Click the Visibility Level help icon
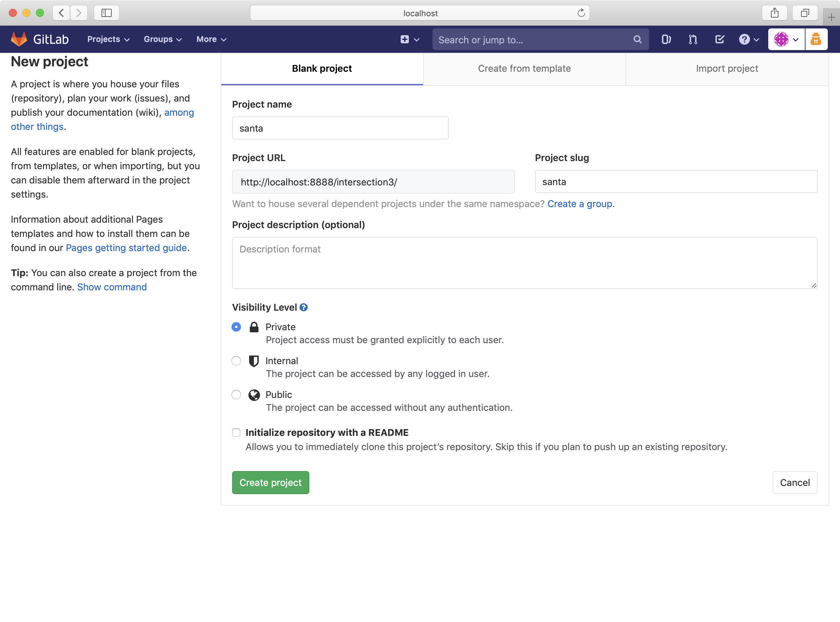This screenshot has height=622, width=840. 304,307
